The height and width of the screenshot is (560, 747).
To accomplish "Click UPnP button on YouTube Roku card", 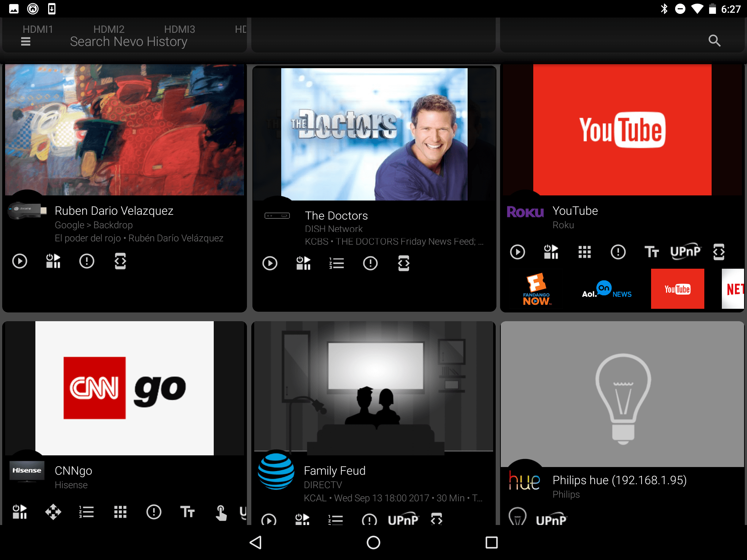I will coord(685,252).
